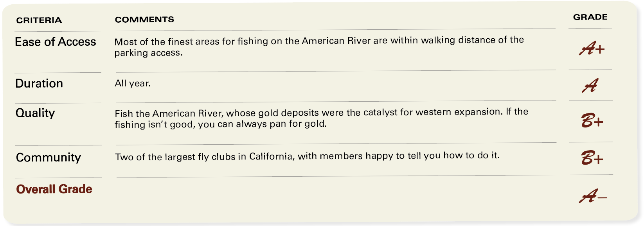The width and height of the screenshot is (644, 226).
Task: Click the GRADE column header
Action: point(590,17)
